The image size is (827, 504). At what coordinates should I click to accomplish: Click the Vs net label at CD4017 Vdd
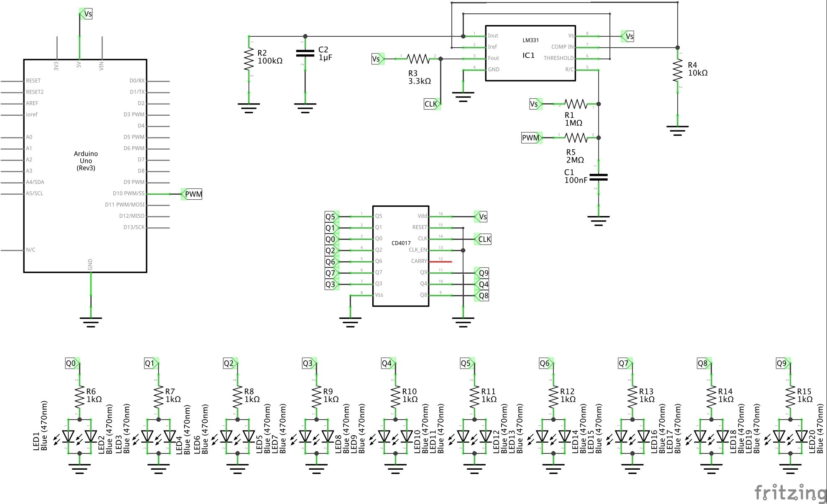coord(481,216)
